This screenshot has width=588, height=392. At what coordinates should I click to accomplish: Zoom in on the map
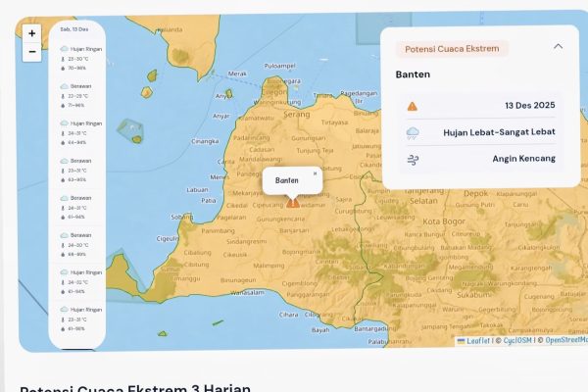[x=32, y=33]
